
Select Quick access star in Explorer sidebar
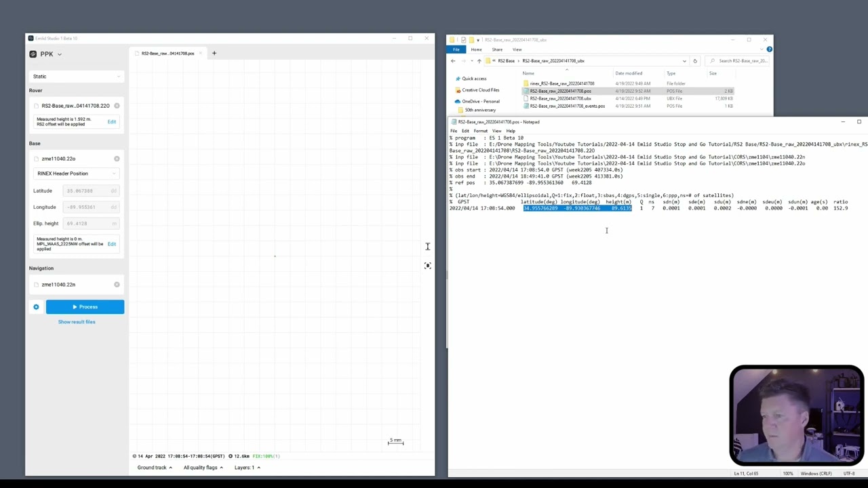pyautogui.click(x=458, y=79)
